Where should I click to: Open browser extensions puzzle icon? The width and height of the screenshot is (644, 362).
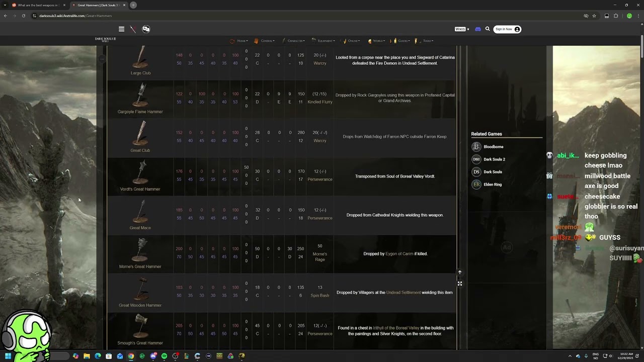coord(616,16)
